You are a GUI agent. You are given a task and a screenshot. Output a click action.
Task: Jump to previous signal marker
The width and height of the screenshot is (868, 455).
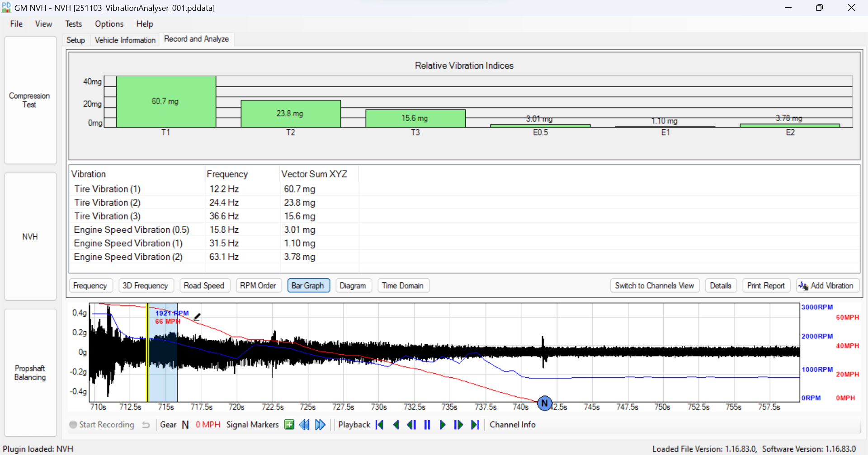pos(304,425)
